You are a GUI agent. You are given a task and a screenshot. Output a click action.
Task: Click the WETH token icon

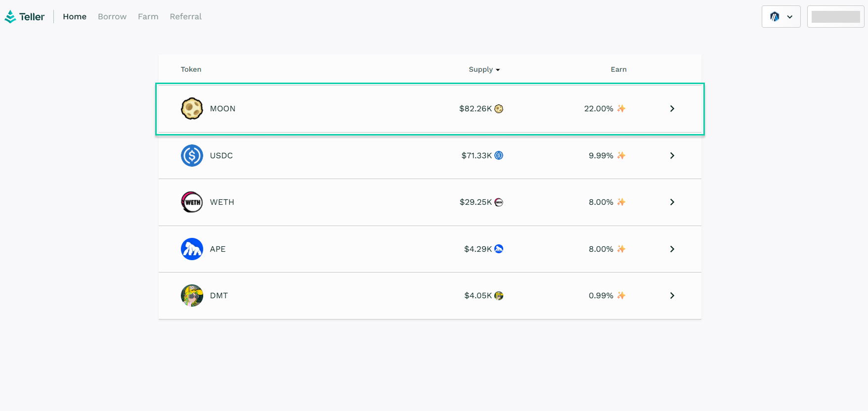click(192, 202)
